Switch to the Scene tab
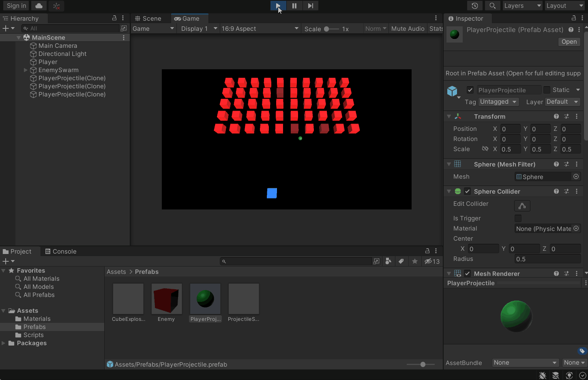Viewport: 588px width, 380px height. 148,19
